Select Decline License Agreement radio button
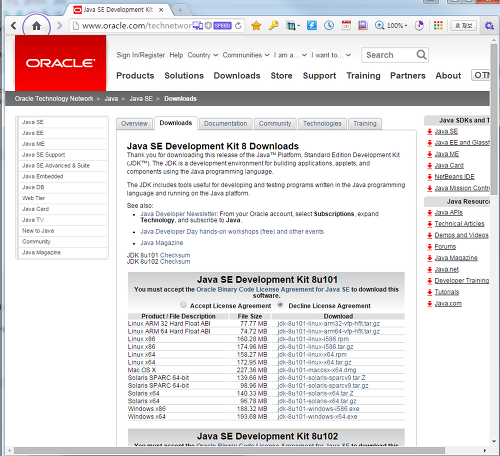Image resolution: width=500 pixels, height=456 pixels. (x=281, y=304)
